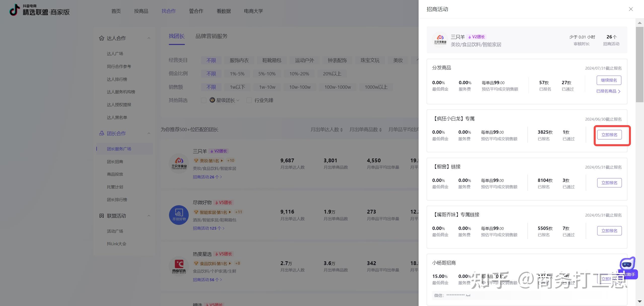This screenshot has height=306, width=644.
Task: Collapse the 达人合作 section
Action: pos(149,38)
